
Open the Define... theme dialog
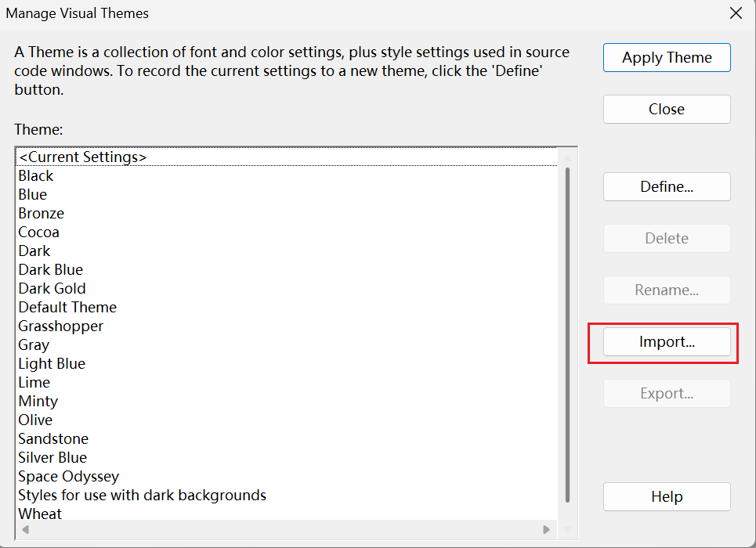tap(667, 186)
